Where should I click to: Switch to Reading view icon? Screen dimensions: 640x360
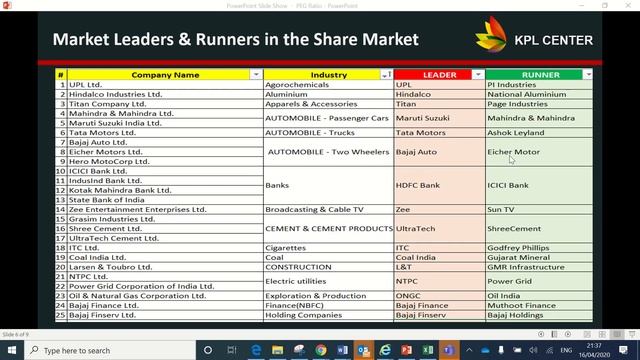[x=617, y=334]
